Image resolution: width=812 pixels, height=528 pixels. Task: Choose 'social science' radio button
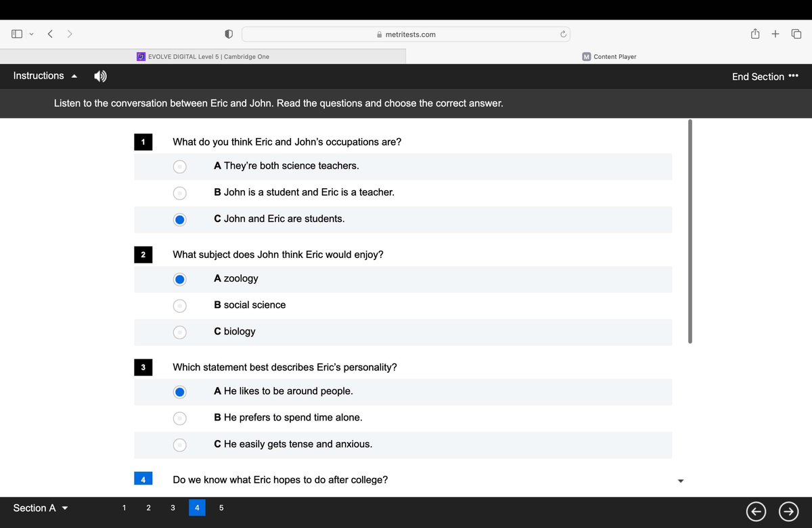pyautogui.click(x=179, y=305)
